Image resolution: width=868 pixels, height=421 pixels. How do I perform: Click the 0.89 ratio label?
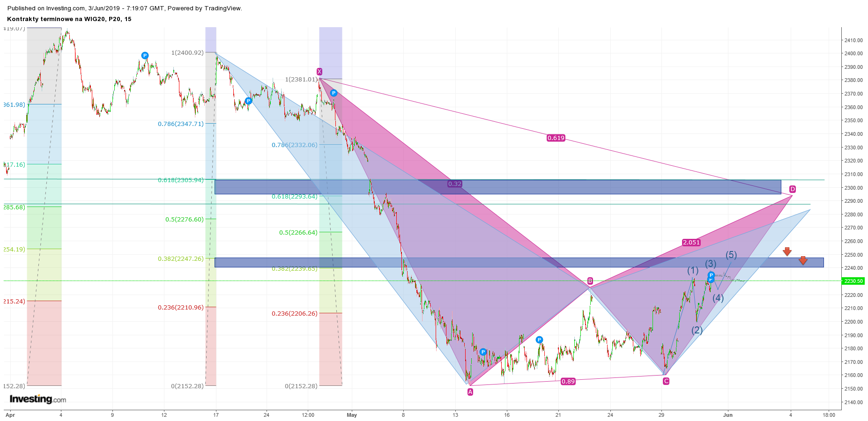[568, 382]
